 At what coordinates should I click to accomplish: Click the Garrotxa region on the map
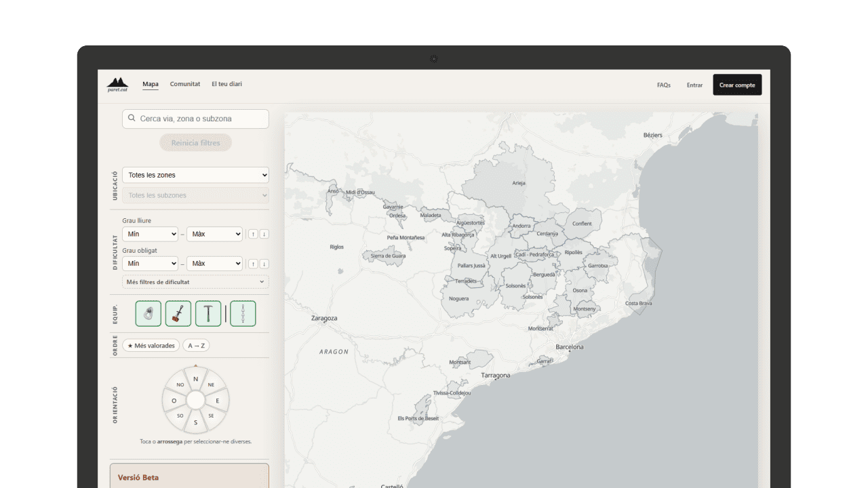click(598, 266)
